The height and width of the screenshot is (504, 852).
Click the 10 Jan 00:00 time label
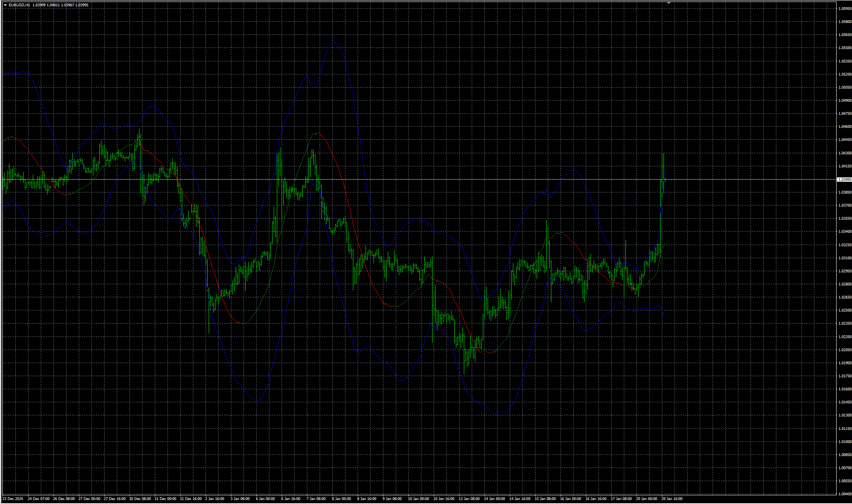(x=419, y=499)
